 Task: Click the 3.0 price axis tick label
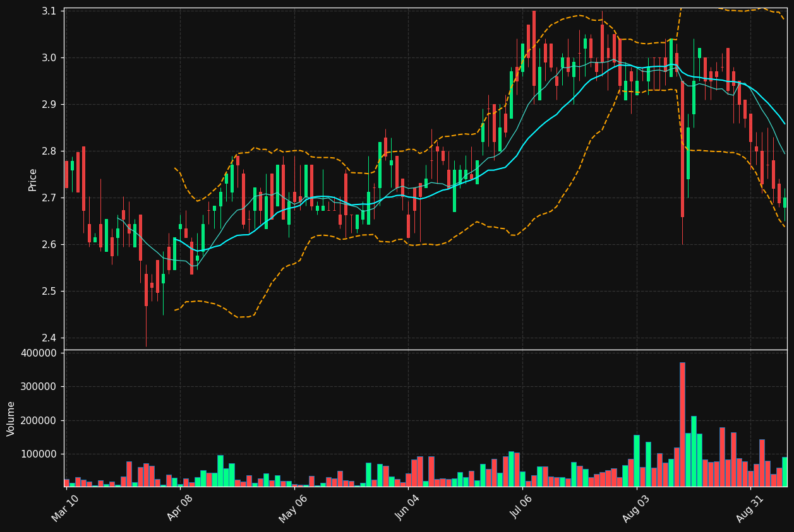click(50, 58)
